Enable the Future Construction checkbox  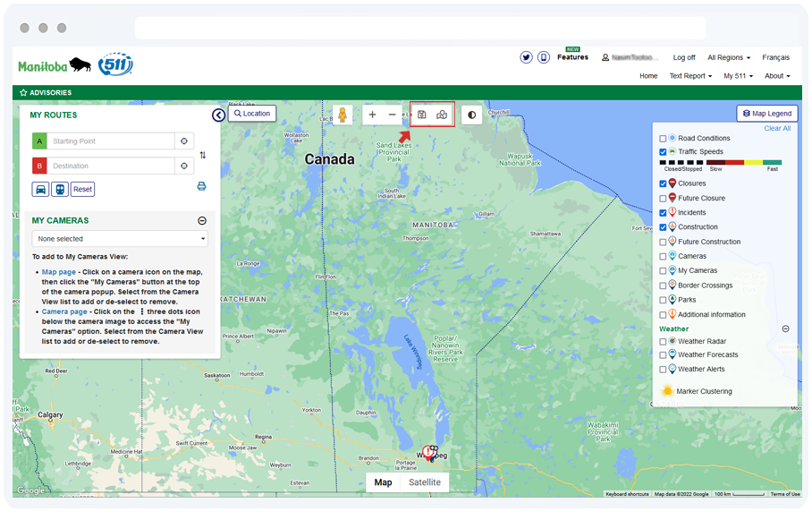tap(663, 243)
